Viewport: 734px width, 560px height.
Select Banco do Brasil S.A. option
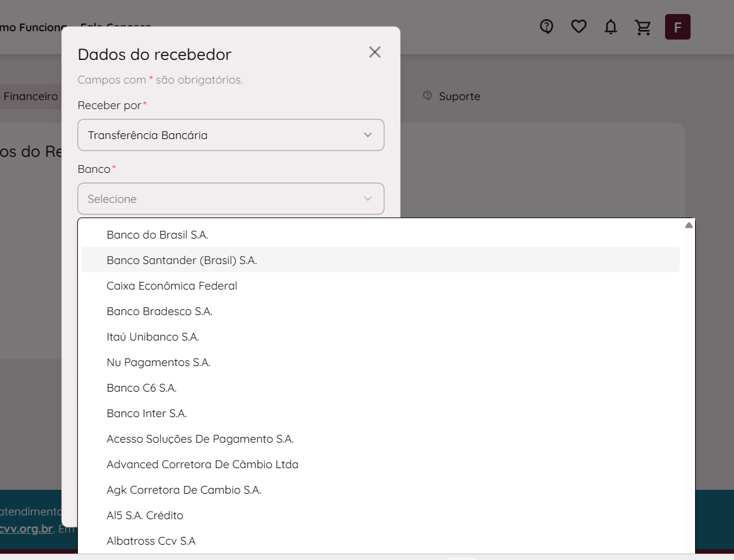tap(157, 235)
